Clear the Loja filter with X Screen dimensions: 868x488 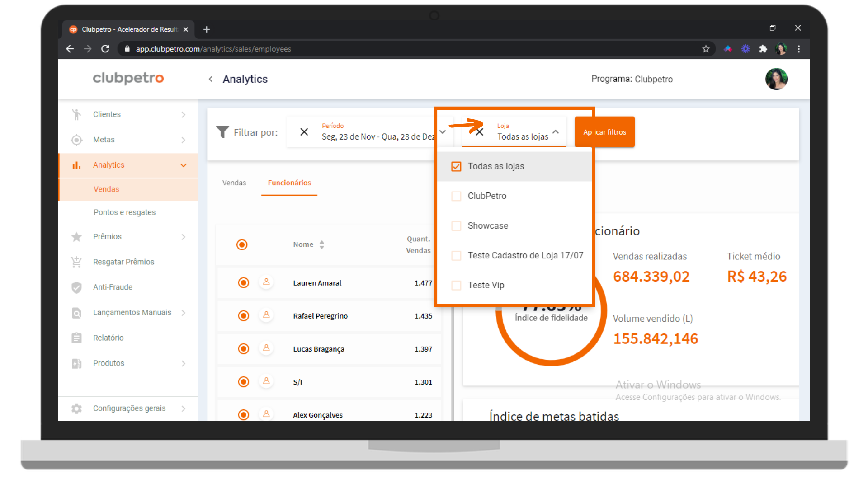[480, 132]
